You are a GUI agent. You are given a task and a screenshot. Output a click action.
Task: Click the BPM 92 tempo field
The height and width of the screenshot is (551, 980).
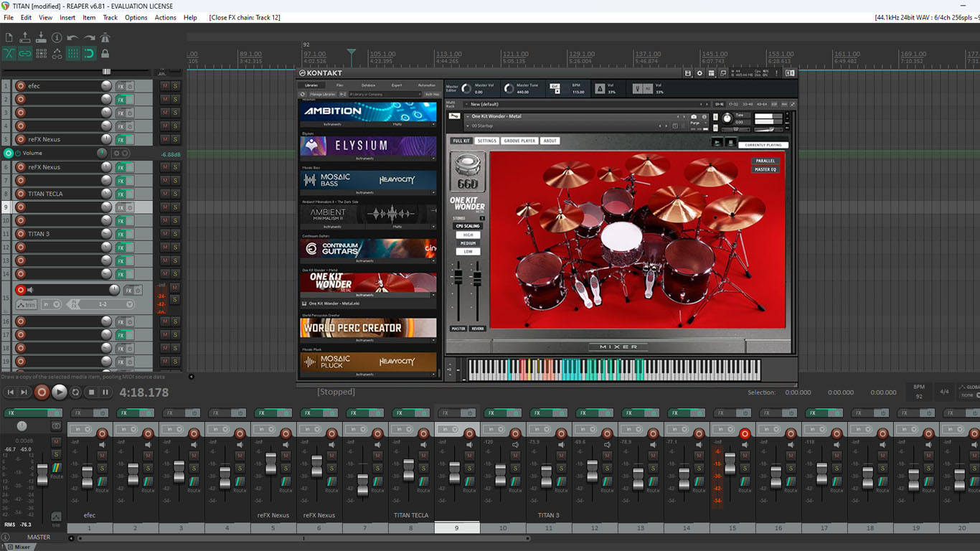[919, 392]
